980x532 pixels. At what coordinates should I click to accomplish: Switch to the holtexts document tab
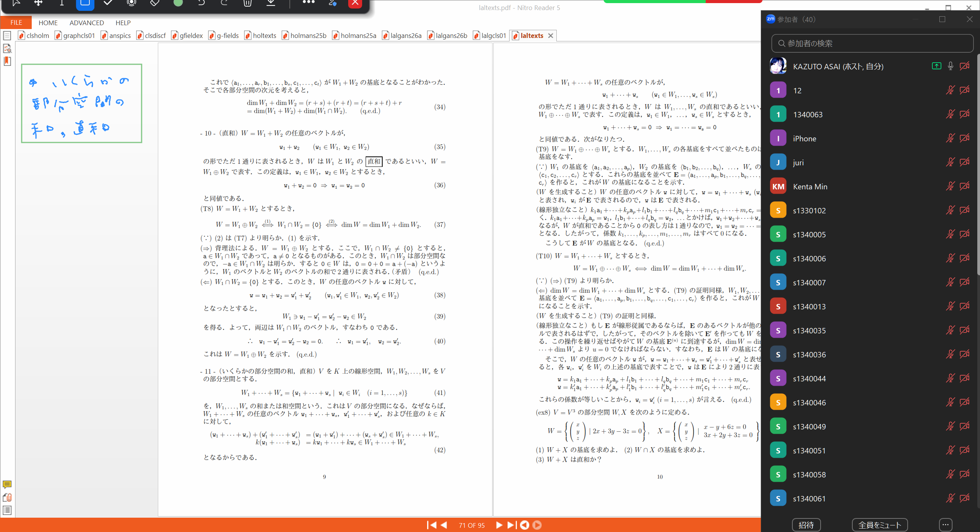pyautogui.click(x=260, y=36)
